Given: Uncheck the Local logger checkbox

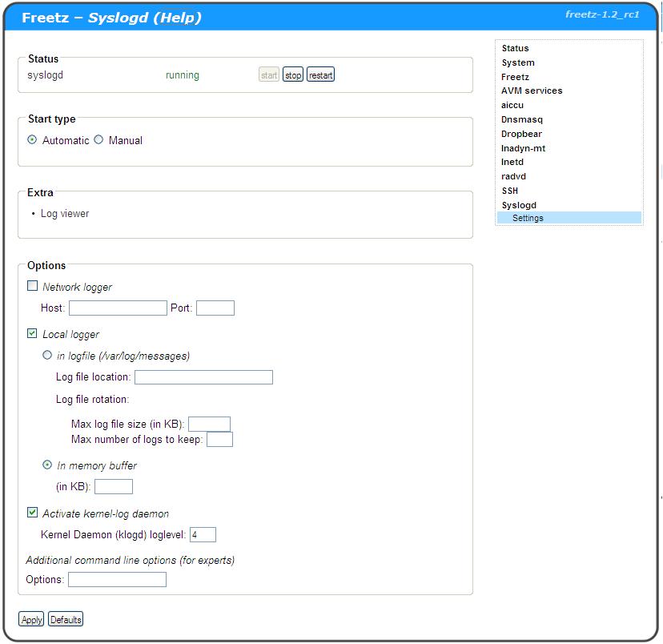Looking at the screenshot, I should 33,333.
